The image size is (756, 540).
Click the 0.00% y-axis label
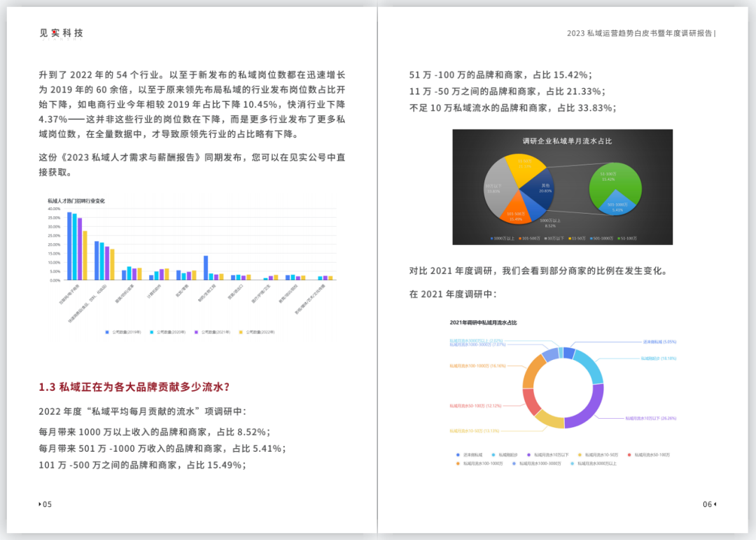[x=55, y=280]
